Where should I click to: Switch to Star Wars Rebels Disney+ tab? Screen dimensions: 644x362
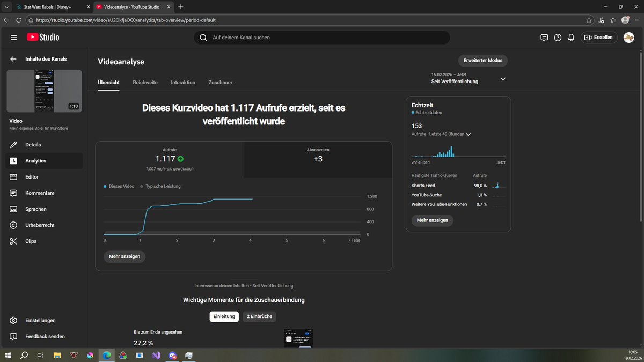pyautogui.click(x=52, y=7)
